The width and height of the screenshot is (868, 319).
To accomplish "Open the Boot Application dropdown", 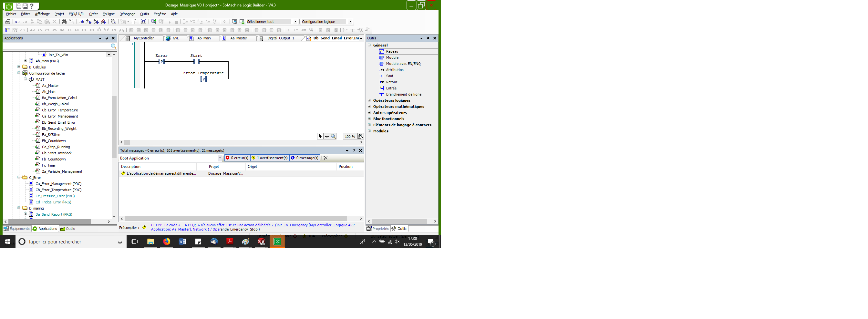I will point(220,158).
